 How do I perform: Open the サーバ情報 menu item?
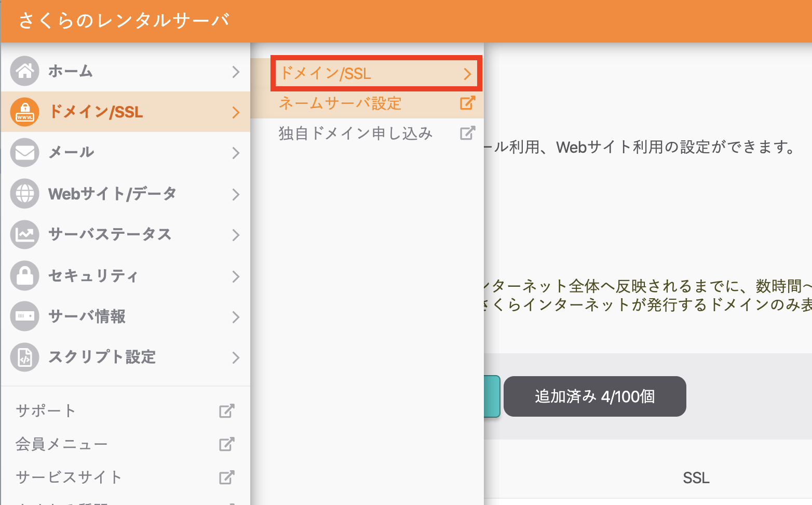click(126, 316)
